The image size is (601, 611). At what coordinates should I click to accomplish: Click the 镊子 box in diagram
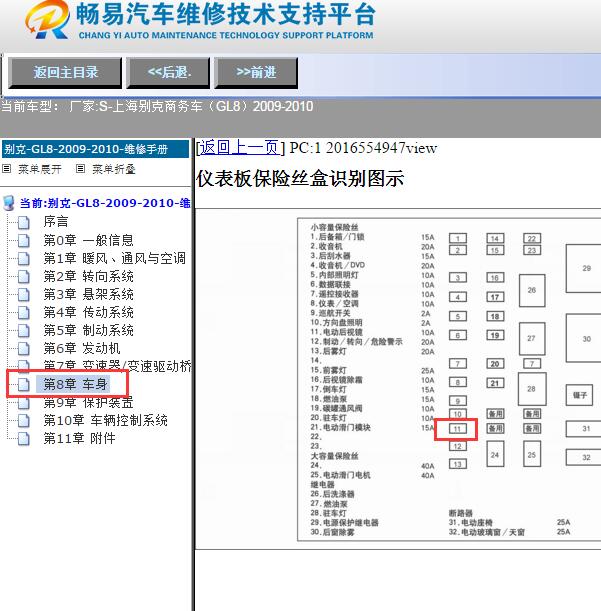coord(580,395)
